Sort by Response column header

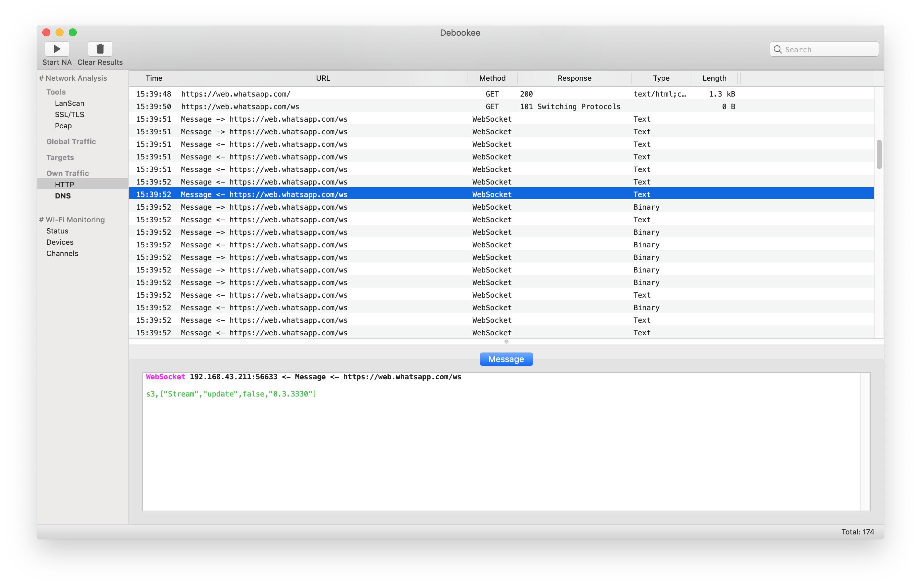tap(575, 78)
